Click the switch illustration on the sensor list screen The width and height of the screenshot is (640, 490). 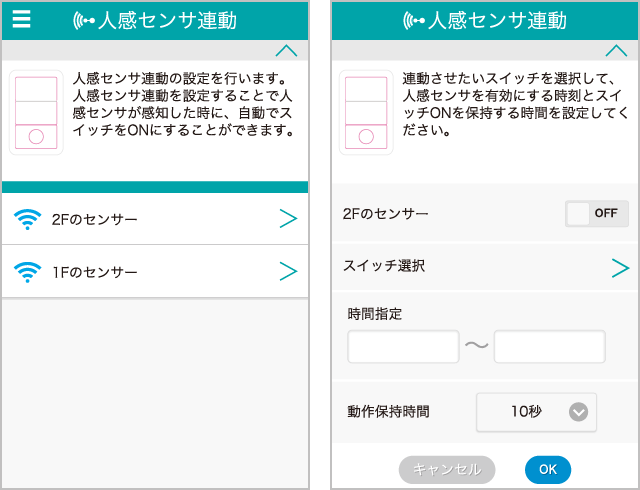click(x=36, y=112)
